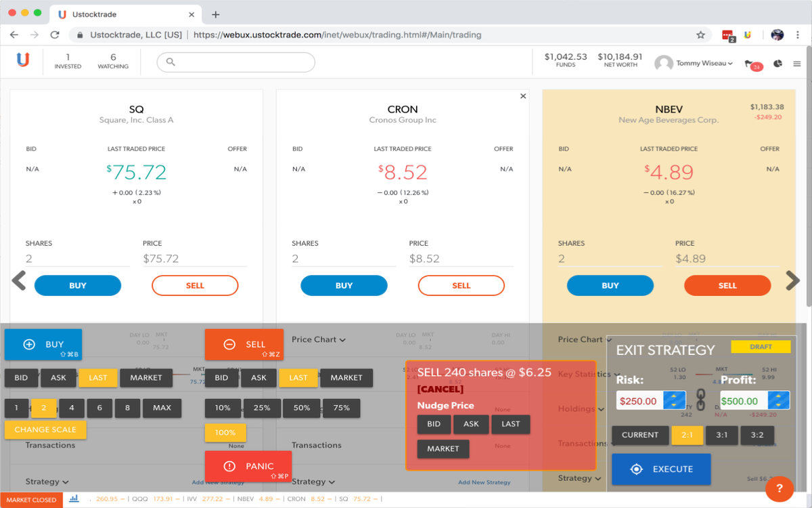Click Add New Strategy link for CRON
This screenshot has height=508, width=812.
[484, 482]
